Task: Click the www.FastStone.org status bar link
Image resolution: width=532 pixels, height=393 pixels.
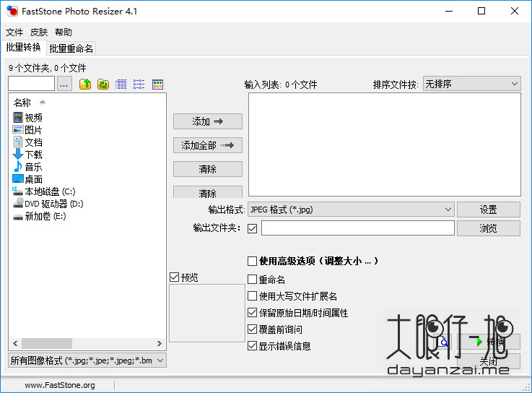Action: point(60,385)
